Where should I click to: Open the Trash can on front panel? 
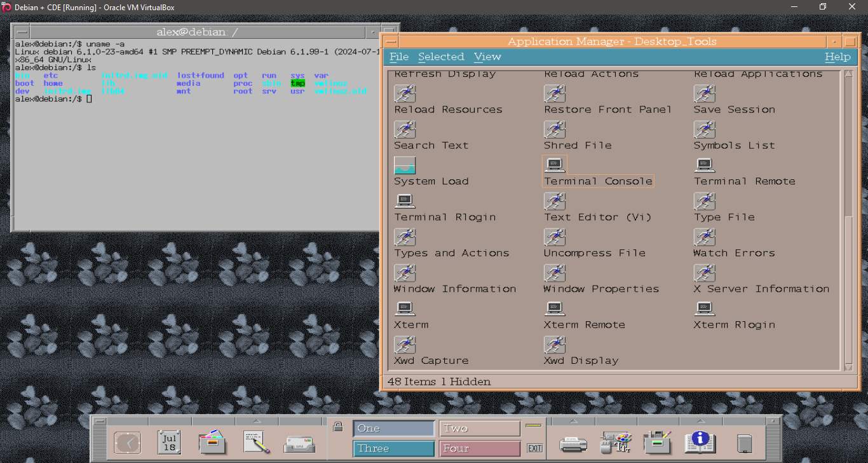744,443
